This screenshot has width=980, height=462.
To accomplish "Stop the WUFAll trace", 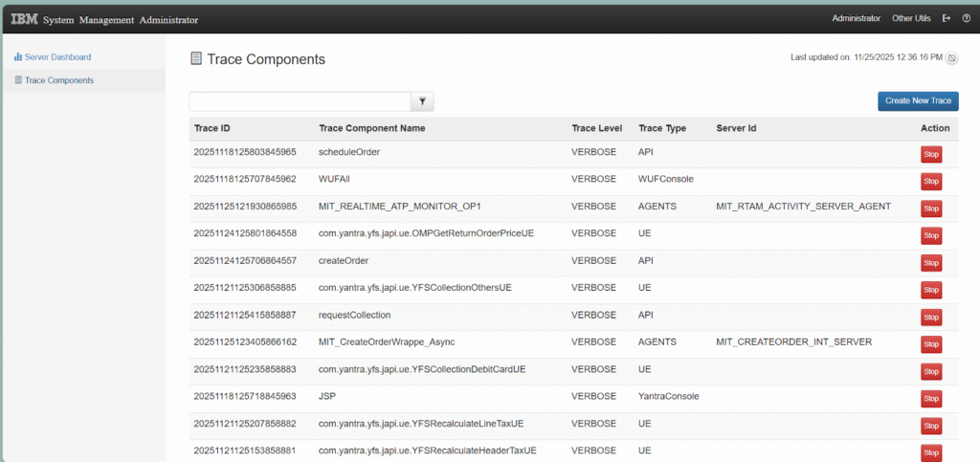I will coord(930,181).
